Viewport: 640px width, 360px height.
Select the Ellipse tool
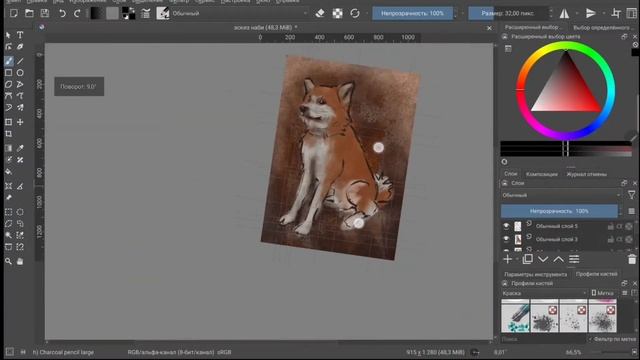[x=20, y=73]
